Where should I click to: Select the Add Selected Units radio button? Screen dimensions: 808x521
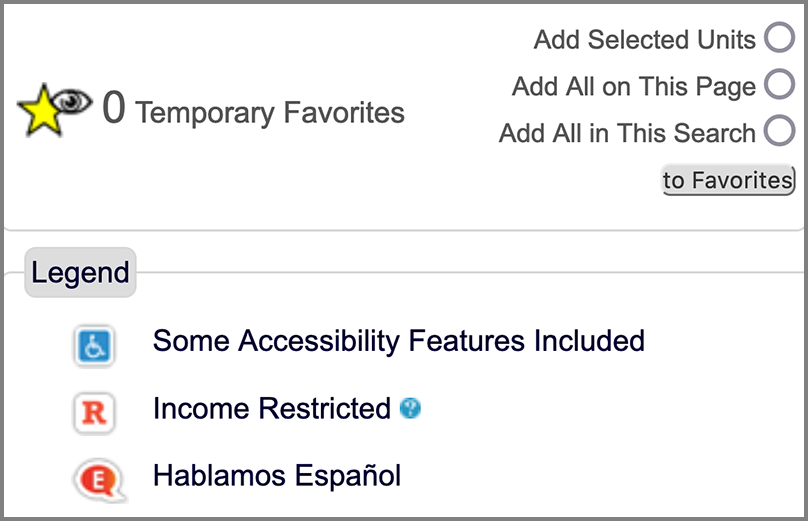779,37
